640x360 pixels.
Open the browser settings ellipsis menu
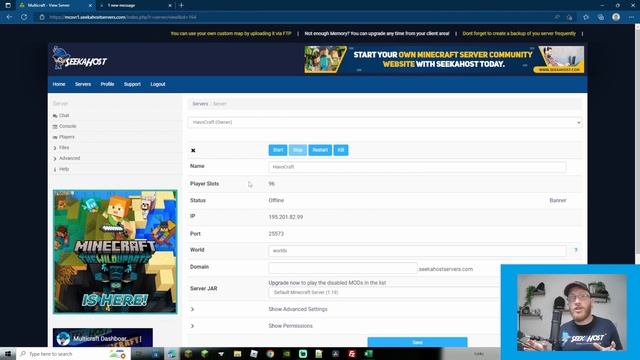click(x=631, y=17)
